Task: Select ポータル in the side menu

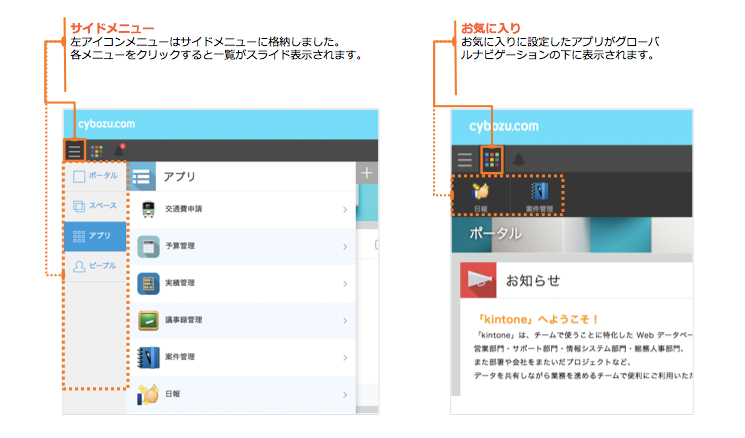Action: pyautogui.click(x=95, y=176)
